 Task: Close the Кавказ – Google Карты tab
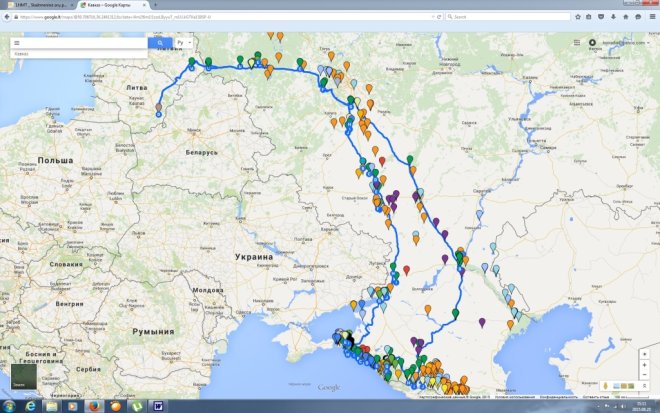coord(144,5)
